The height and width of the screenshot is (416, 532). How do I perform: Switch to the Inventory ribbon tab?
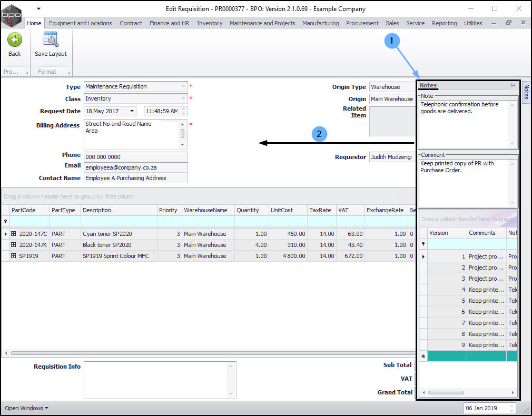tap(210, 23)
